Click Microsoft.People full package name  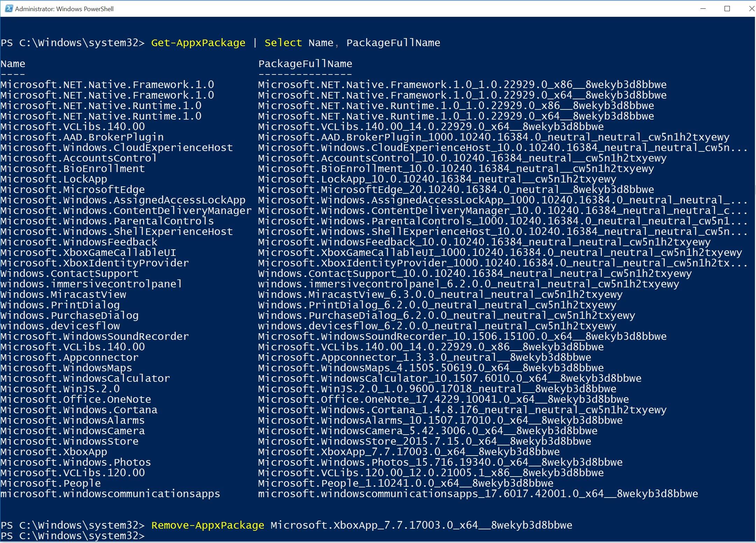coord(406,483)
